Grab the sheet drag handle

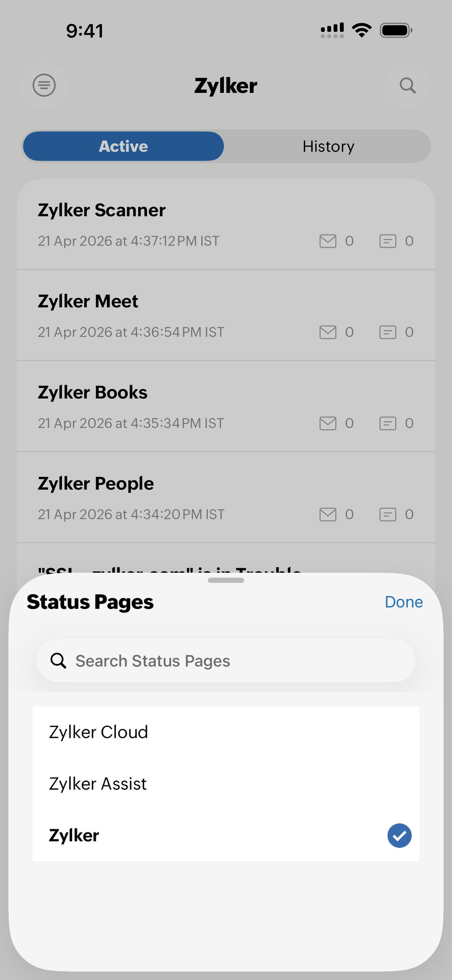coord(226,580)
